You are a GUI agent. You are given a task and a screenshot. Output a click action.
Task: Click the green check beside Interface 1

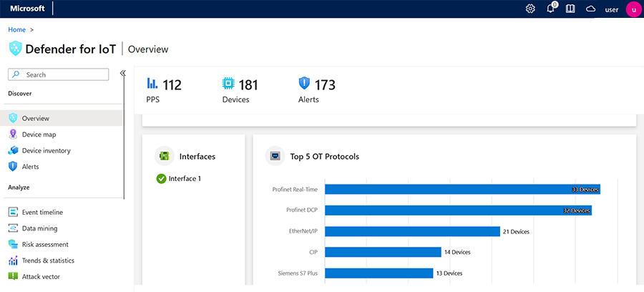coord(162,179)
